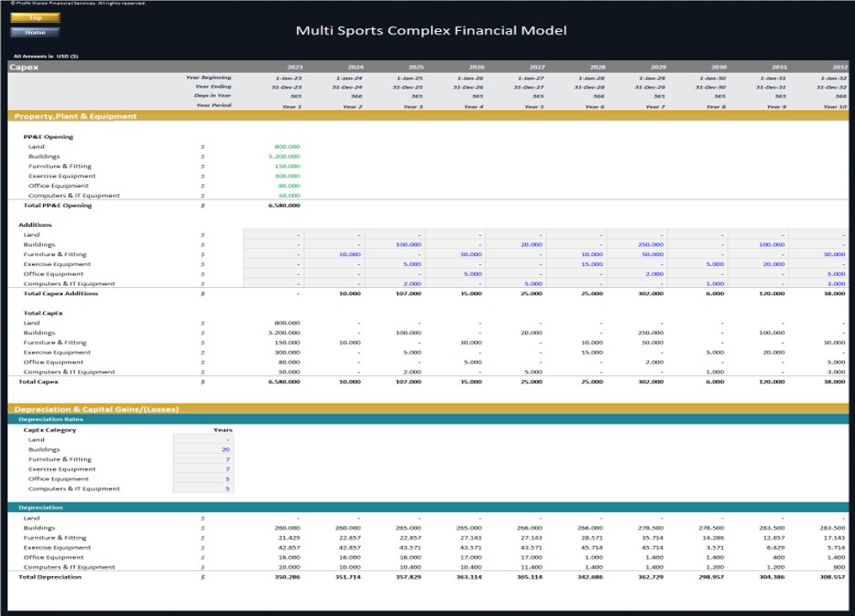This screenshot has width=855, height=616.
Task: Click the All Amounts in USD ($) note
Action: coord(46,56)
